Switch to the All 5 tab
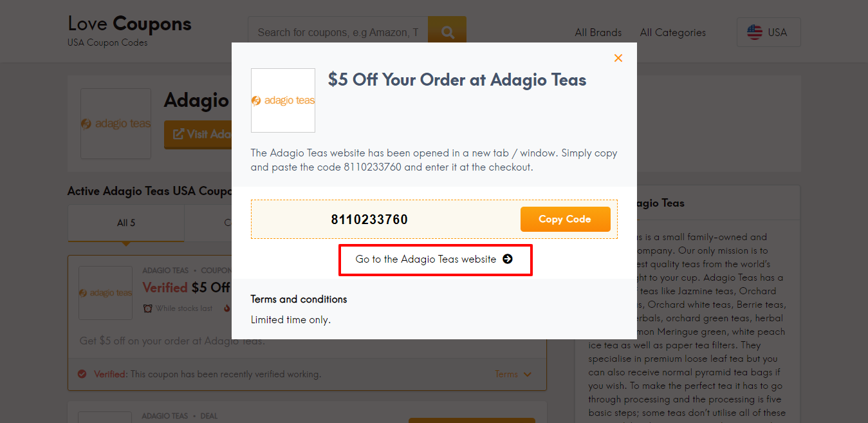This screenshot has width=868, height=423. coord(125,222)
